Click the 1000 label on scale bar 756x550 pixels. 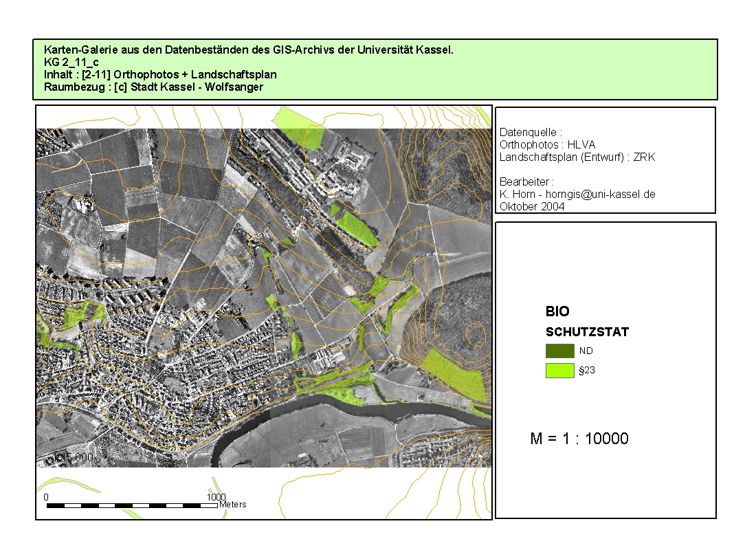click(x=216, y=496)
